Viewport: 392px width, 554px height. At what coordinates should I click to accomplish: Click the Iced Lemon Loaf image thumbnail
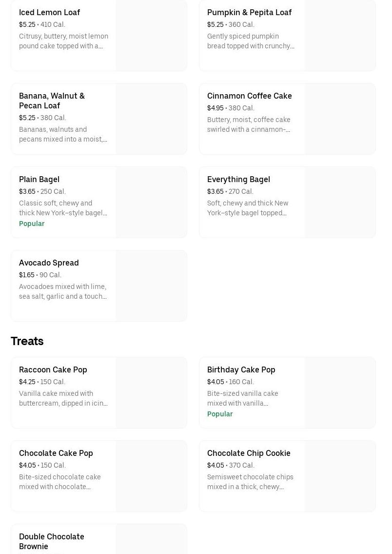point(151,35)
